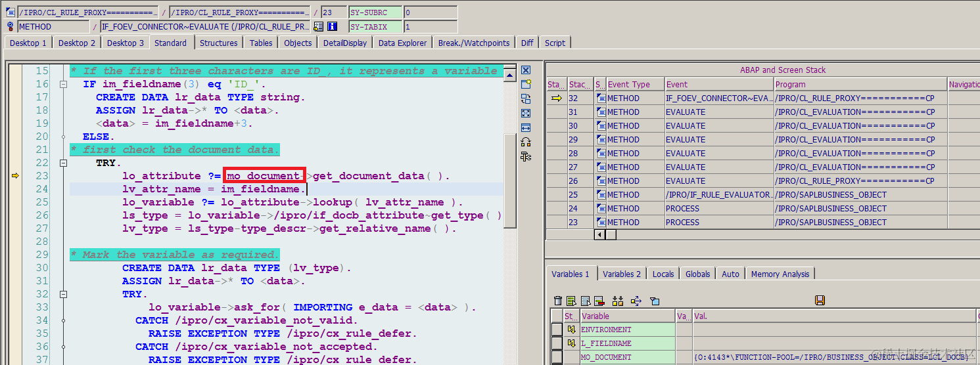Click the trash delete icon in Variables
Viewport: 980px width, 365px height.
[x=558, y=301]
